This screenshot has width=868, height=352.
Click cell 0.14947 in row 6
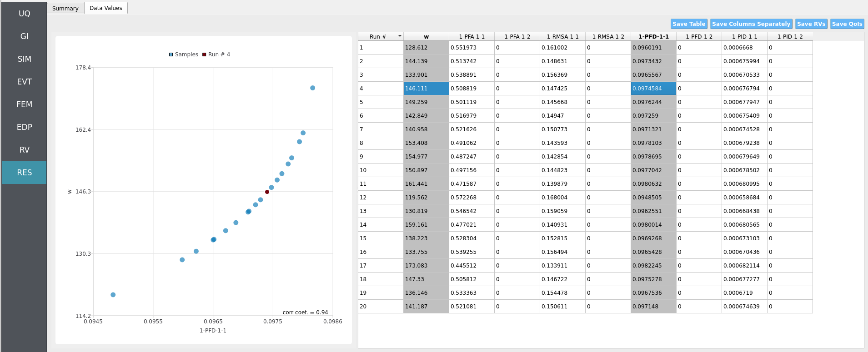pos(562,116)
